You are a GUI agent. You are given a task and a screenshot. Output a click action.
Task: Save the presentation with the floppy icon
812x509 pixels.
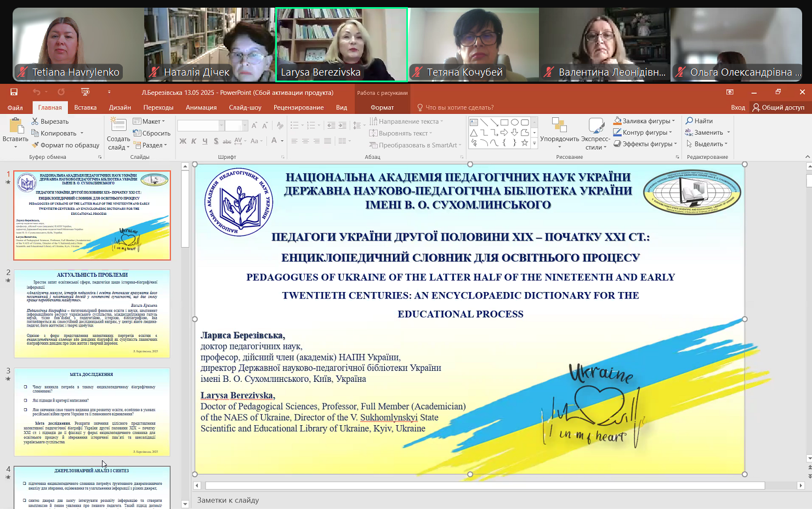pyautogui.click(x=14, y=92)
